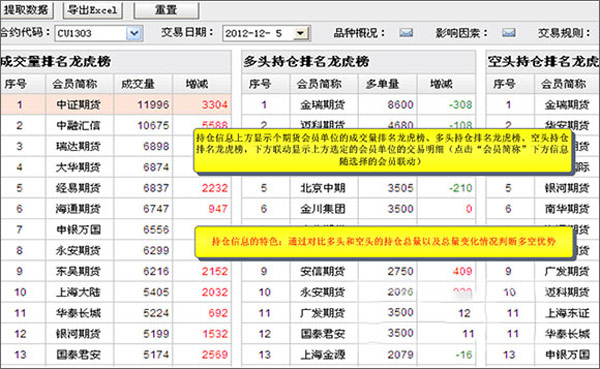Select member 中融汇信 in volume ranking
Screen dimensions: 600x369
tap(78, 125)
